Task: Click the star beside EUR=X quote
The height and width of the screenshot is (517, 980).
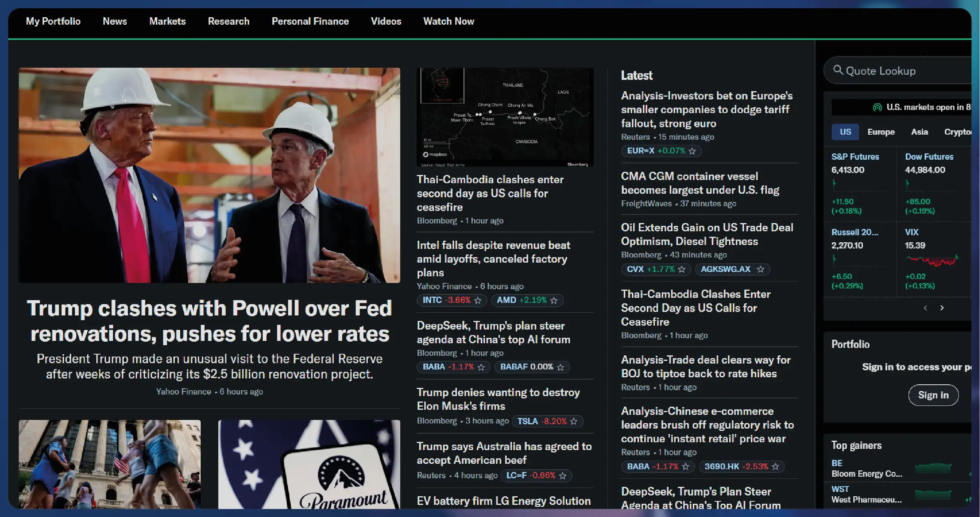Action: [x=692, y=151]
